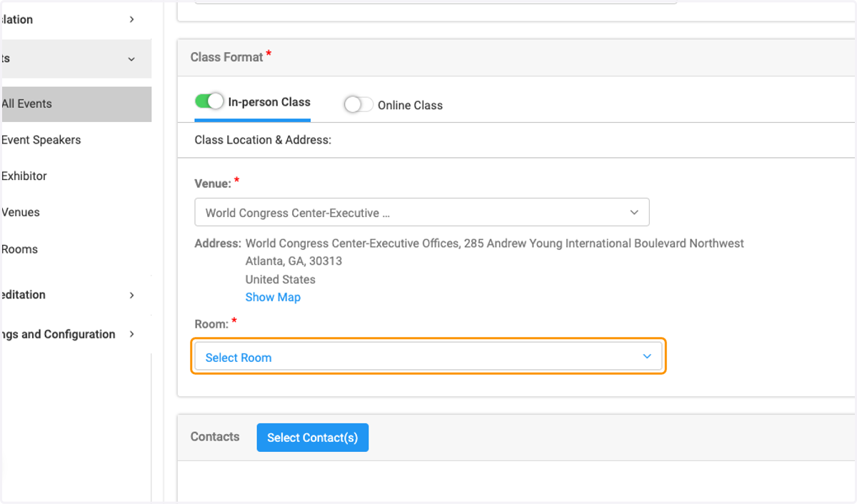Open the Select Room dropdown
This screenshot has height=504, width=857.
[x=428, y=356]
